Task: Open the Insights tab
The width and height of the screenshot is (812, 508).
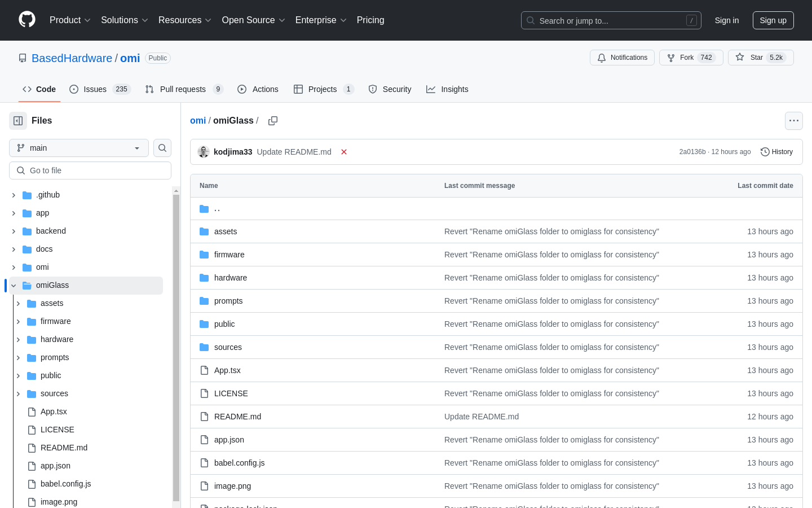Action: pyautogui.click(x=447, y=89)
